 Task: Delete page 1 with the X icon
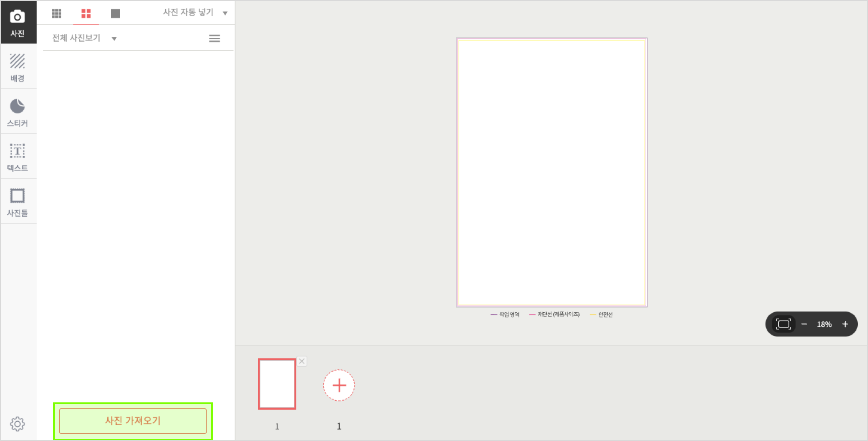[x=302, y=361]
